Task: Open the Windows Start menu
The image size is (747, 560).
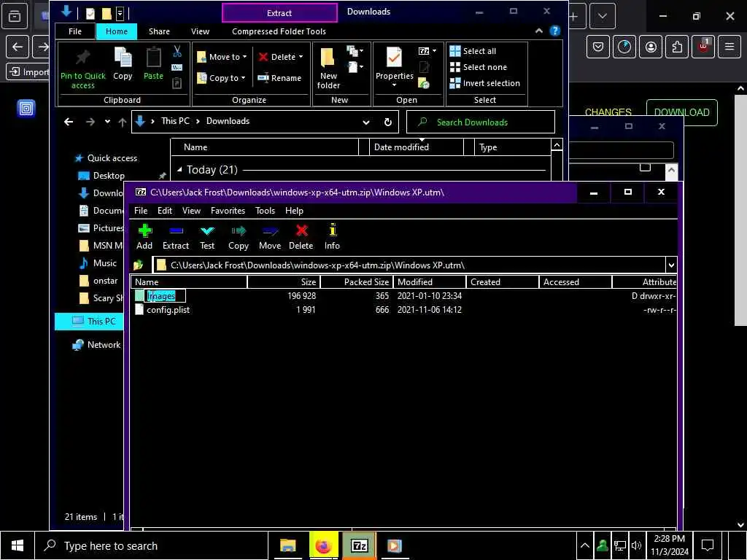Action: click(18, 545)
